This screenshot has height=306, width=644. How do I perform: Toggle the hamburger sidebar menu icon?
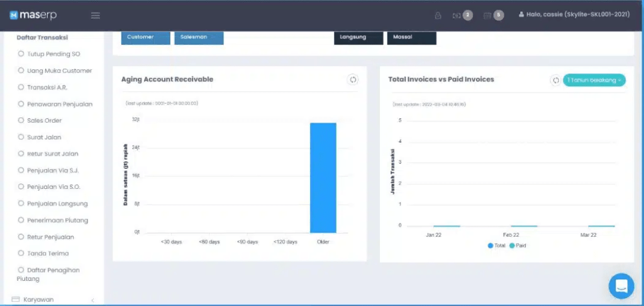[x=96, y=16]
